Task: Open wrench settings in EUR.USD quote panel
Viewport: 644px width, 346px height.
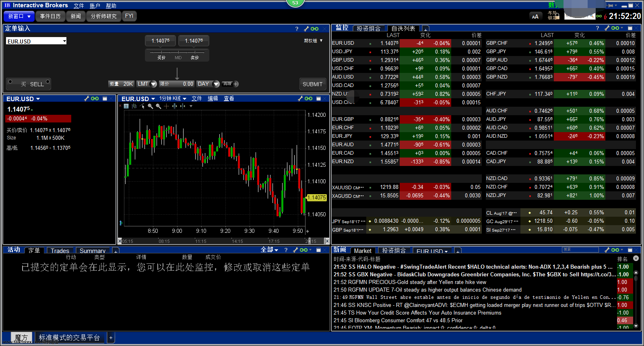Action: [x=86, y=99]
